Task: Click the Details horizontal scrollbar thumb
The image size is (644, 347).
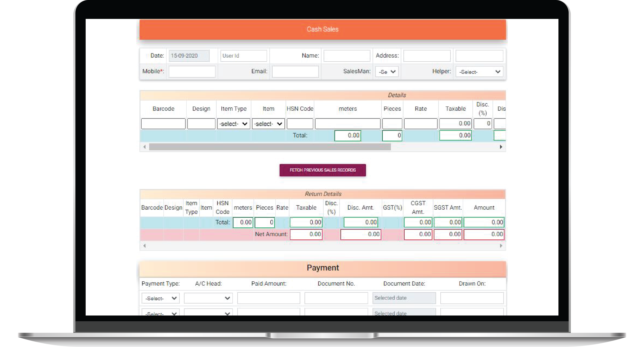Action: [x=270, y=147]
